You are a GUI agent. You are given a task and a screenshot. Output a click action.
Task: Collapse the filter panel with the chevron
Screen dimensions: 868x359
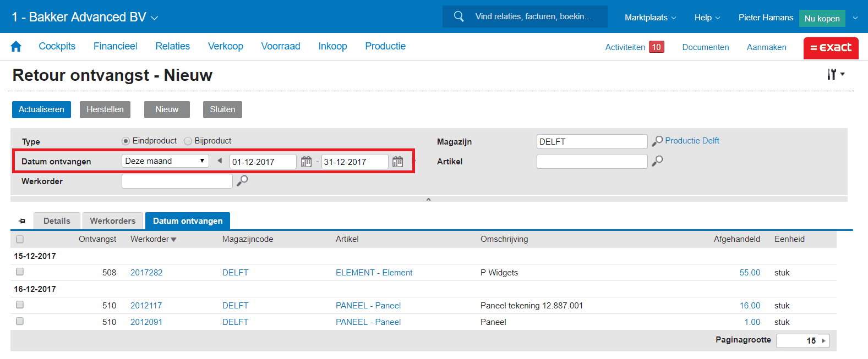tap(428, 199)
